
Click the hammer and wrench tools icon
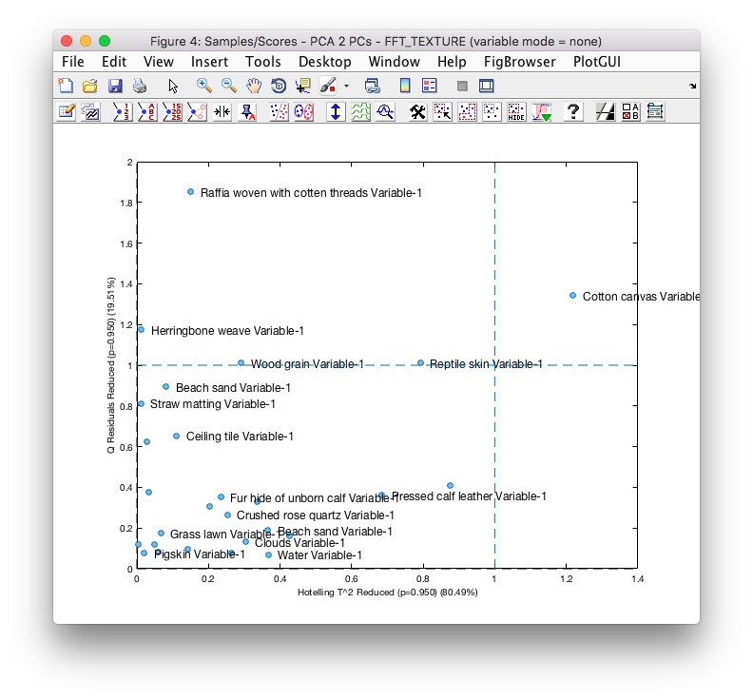(417, 111)
